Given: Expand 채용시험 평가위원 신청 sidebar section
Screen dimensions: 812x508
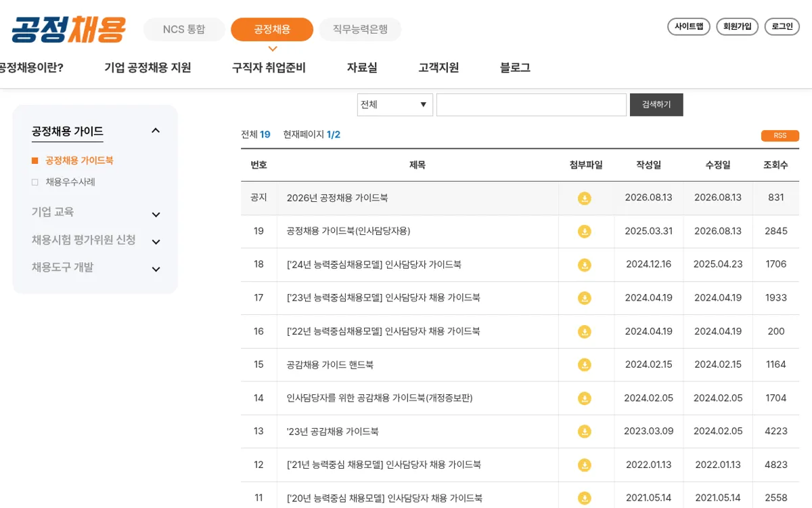Looking at the screenshot, I should pos(156,242).
